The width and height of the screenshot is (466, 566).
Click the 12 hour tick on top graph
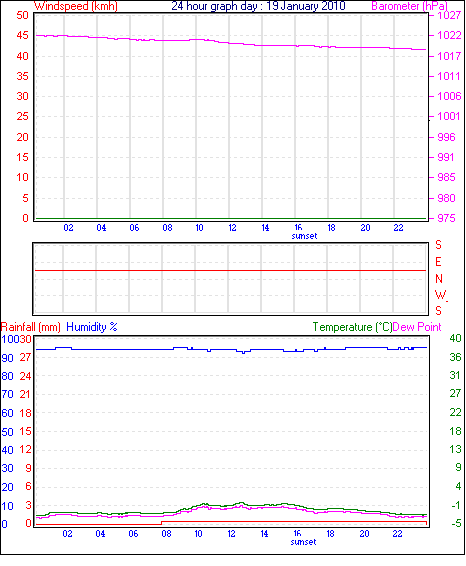pyautogui.click(x=232, y=228)
